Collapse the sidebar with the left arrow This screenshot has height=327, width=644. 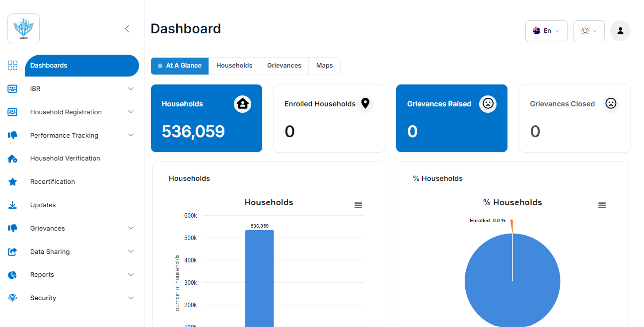(127, 29)
